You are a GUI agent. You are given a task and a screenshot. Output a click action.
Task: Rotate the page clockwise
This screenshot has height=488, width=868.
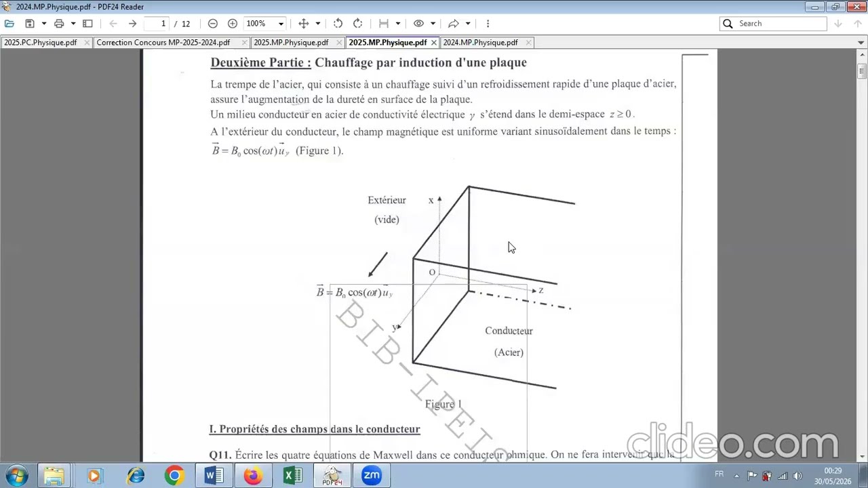point(358,24)
